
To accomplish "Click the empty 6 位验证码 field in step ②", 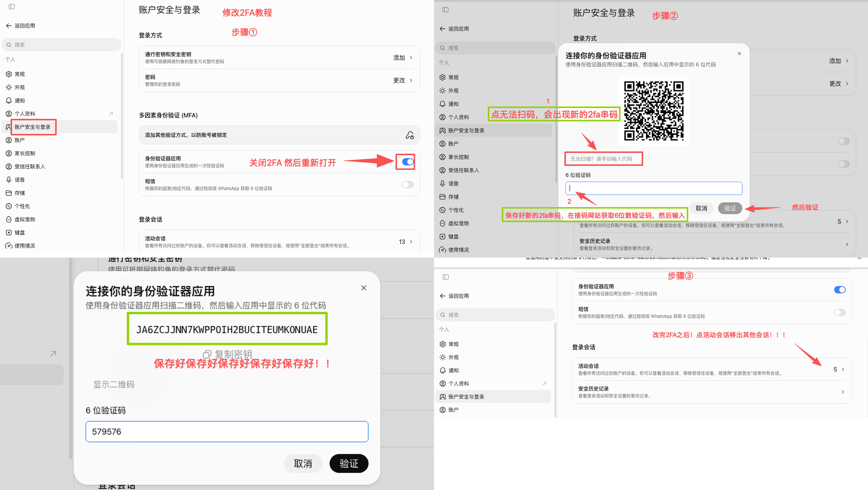I will click(654, 188).
